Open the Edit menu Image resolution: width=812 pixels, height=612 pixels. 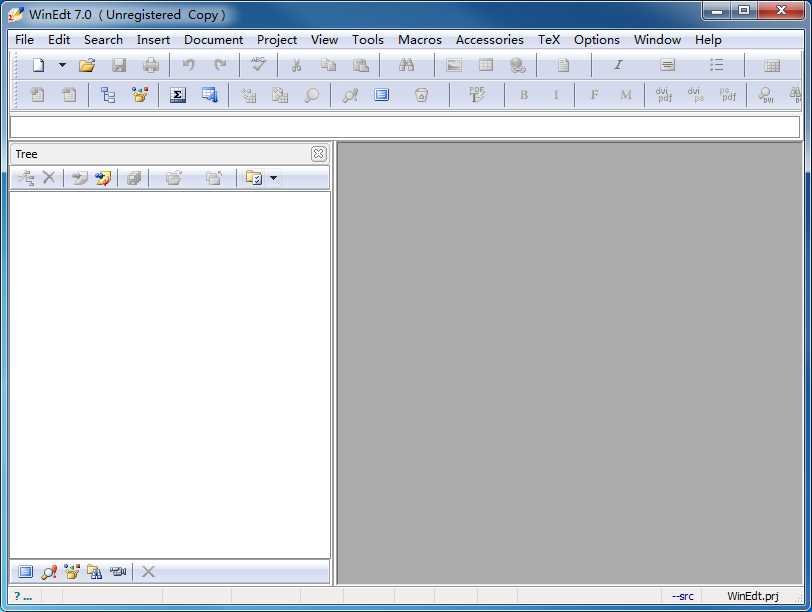click(x=59, y=40)
